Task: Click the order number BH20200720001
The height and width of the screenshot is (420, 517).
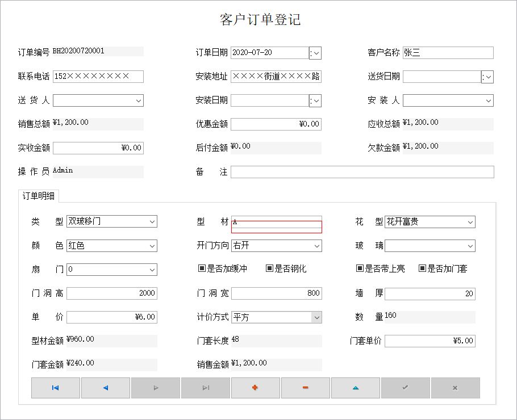Action: pyautogui.click(x=78, y=51)
